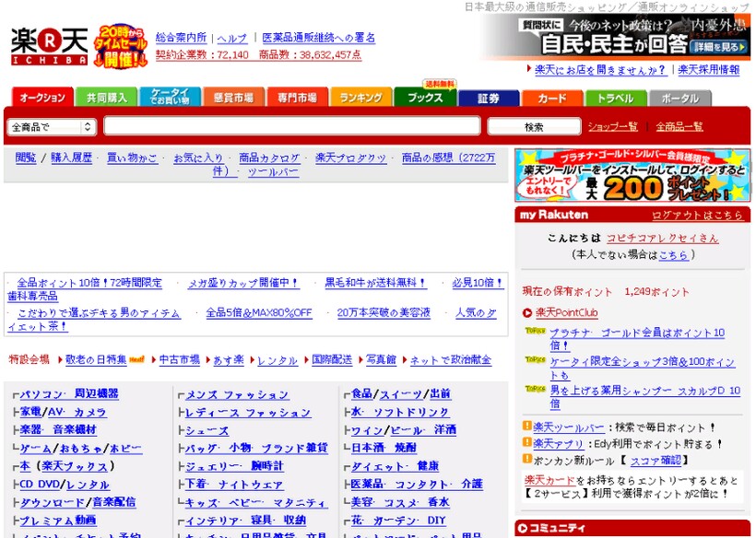Click the 検索 search button
The width and height of the screenshot is (756, 538).
click(x=534, y=127)
